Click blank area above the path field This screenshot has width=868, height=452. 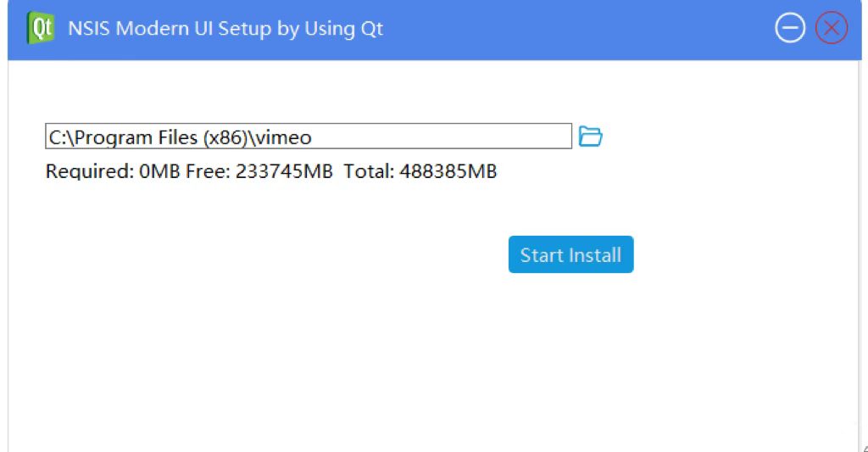tap(309, 92)
